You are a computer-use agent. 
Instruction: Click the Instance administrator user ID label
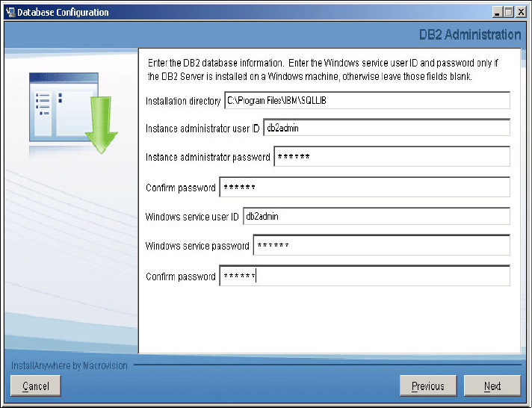pos(202,129)
